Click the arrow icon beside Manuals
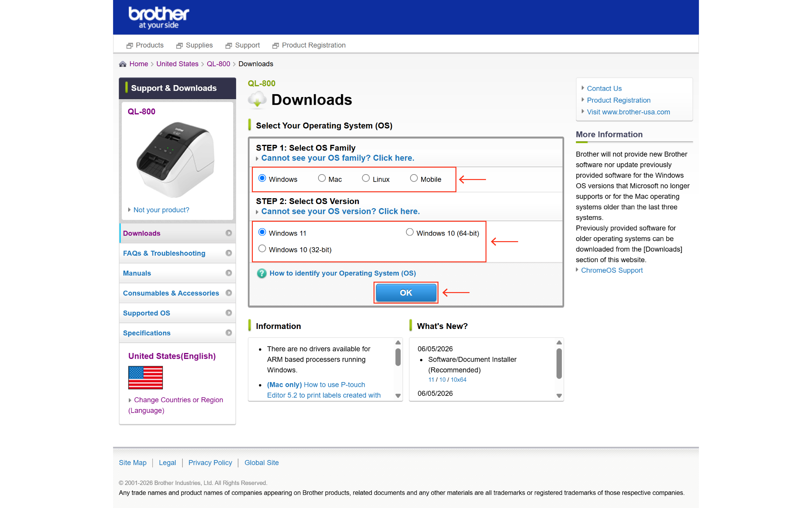The width and height of the screenshot is (812, 508). 229,273
